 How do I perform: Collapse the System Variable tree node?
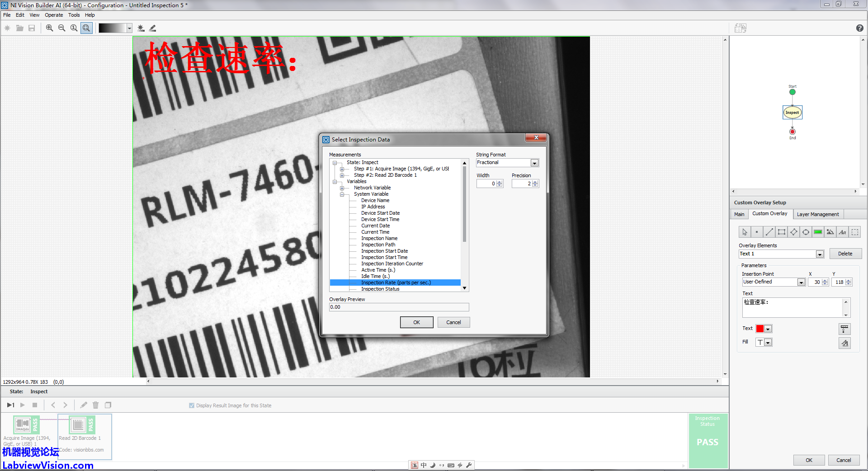(x=342, y=194)
